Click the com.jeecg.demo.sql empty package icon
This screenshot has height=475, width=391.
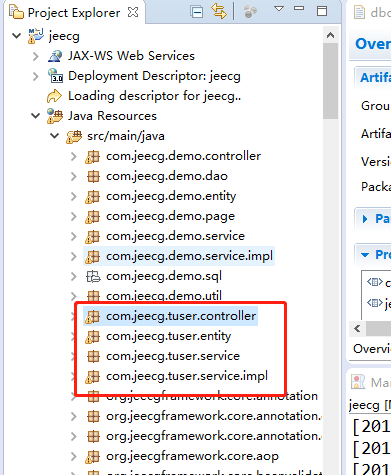point(93,276)
